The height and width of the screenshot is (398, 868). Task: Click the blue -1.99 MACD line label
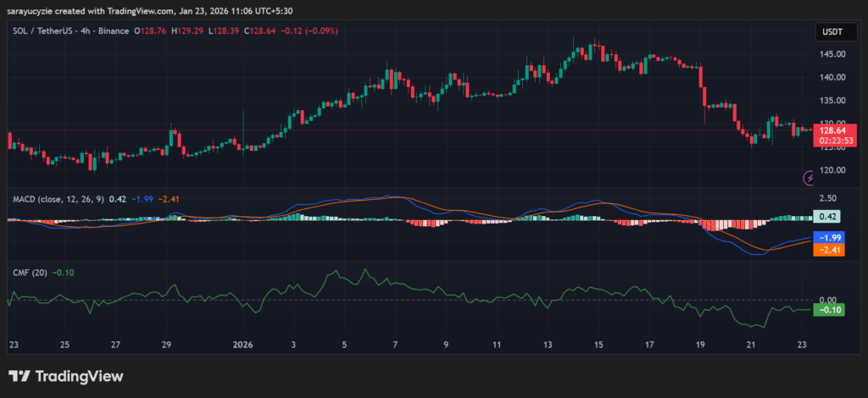[827, 237]
